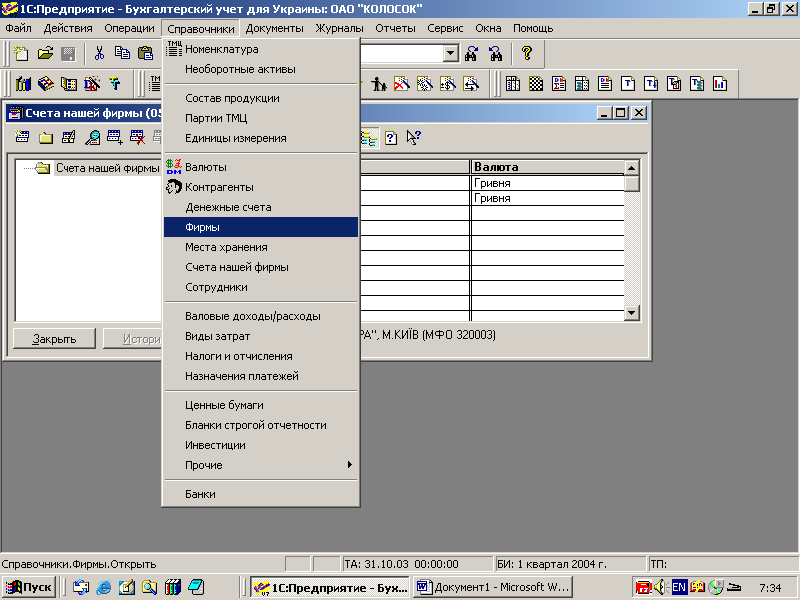
Task: Click the colorful cube book icon
Action: click(46, 84)
